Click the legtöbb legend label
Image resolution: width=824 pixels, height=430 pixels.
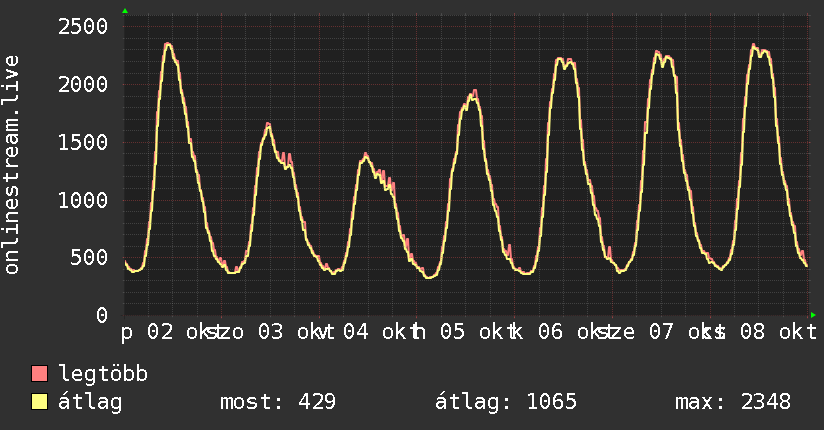[x=103, y=374]
